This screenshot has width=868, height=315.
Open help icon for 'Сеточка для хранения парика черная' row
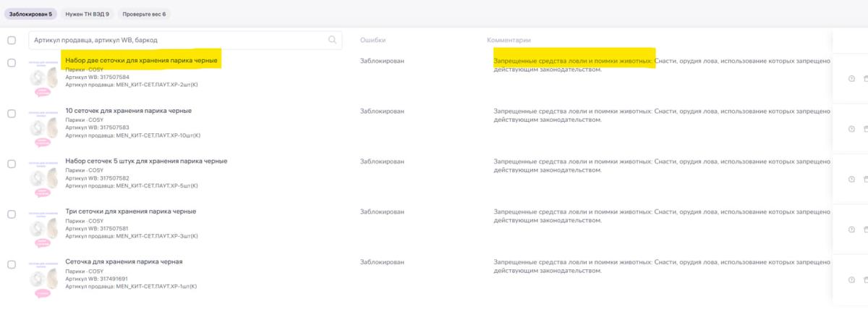851,280
